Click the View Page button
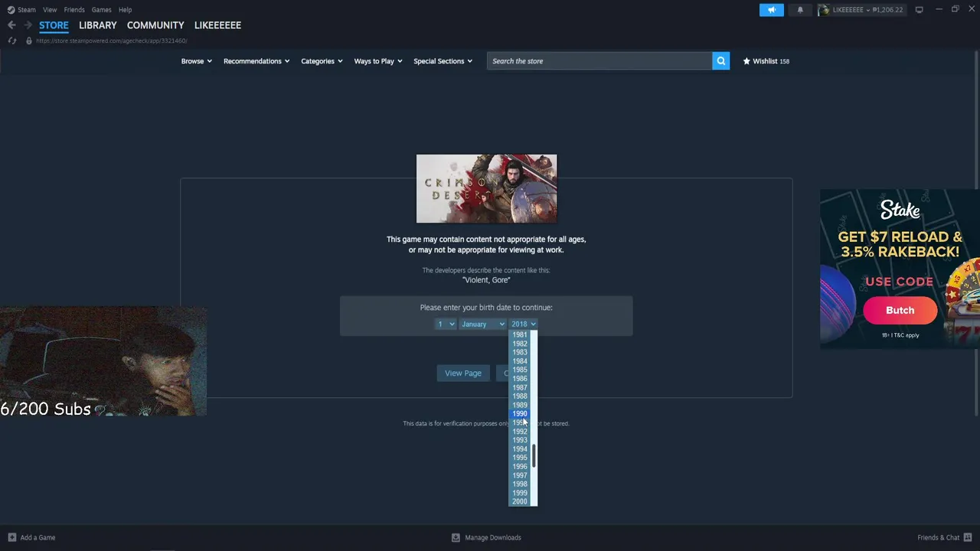The height and width of the screenshot is (551, 980). tap(463, 373)
